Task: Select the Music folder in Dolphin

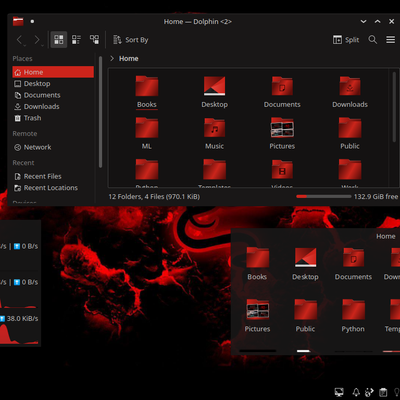Action: pyautogui.click(x=214, y=133)
